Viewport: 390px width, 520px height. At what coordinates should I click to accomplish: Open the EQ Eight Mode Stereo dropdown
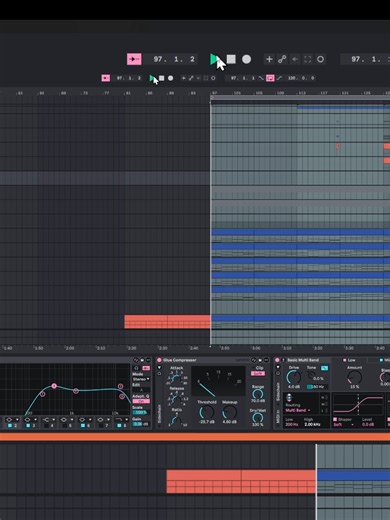pos(141,379)
